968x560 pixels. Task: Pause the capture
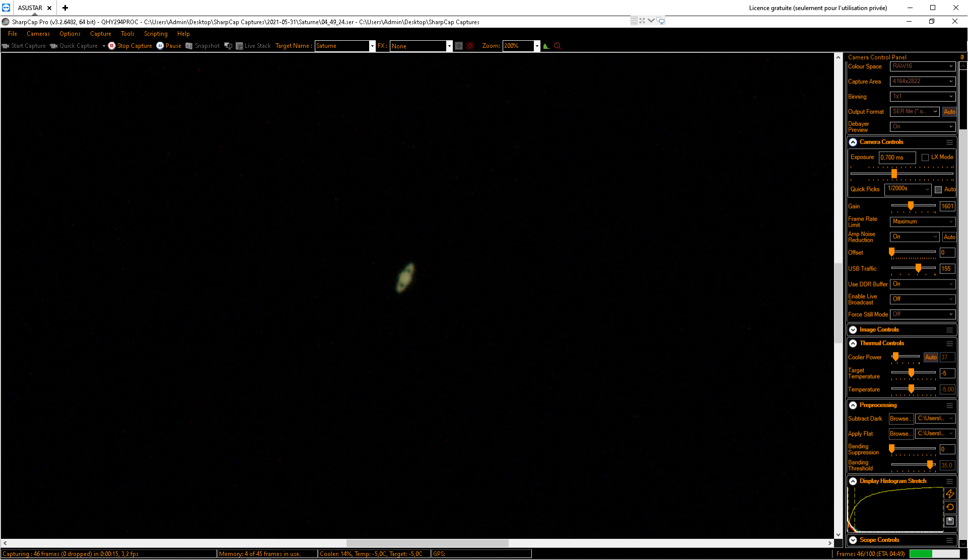pyautogui.click(x=169, y=46)
